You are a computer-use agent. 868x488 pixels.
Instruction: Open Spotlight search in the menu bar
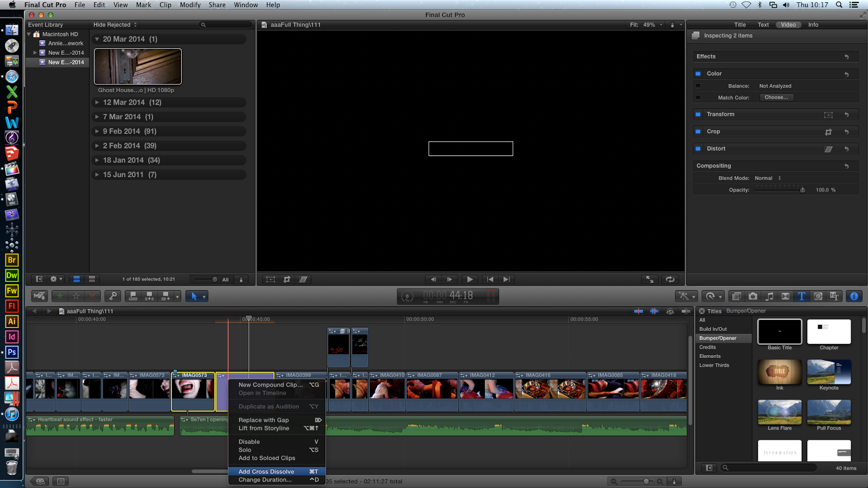(x=839, y=5)
